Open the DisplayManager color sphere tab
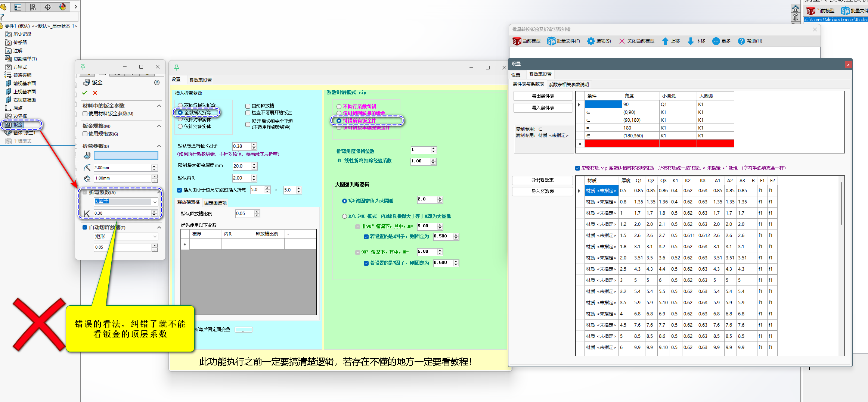Screen dimensions: 868x402 coord(63,7)
